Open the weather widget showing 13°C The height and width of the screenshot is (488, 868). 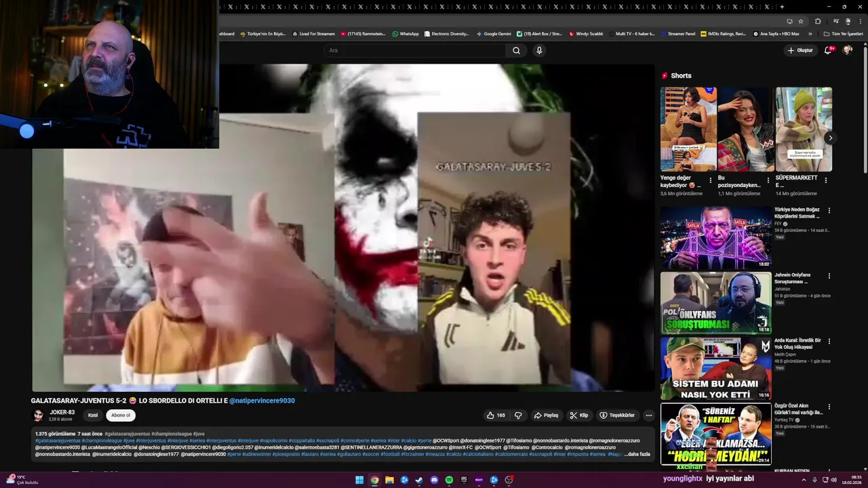(23, 480)
